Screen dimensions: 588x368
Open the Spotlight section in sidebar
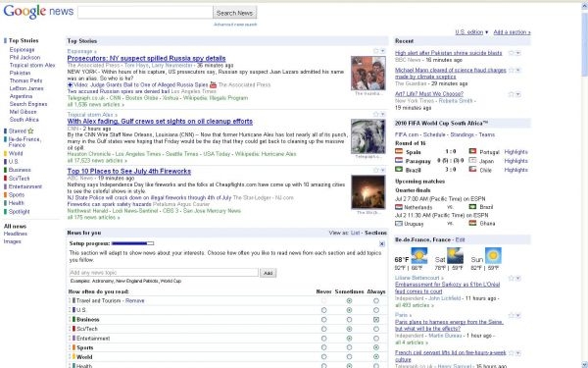click(x=20, y=211)
